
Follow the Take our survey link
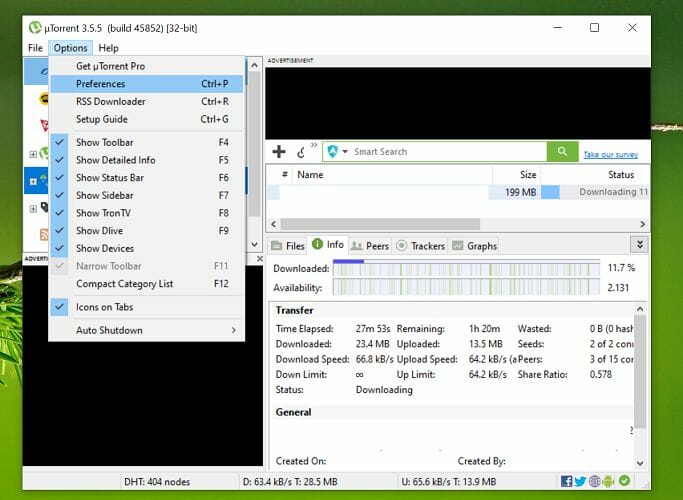tap(610, 154)
